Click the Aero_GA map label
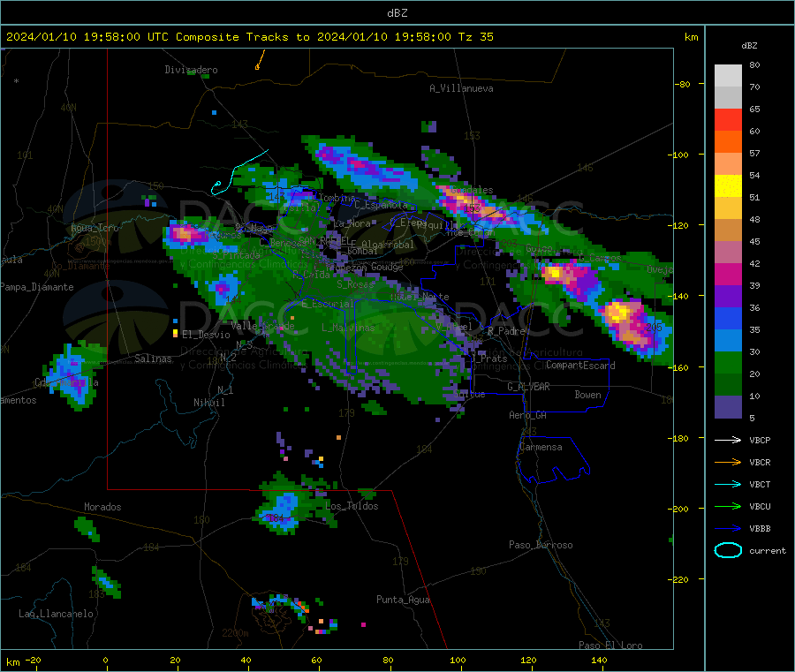 [527, 415]
